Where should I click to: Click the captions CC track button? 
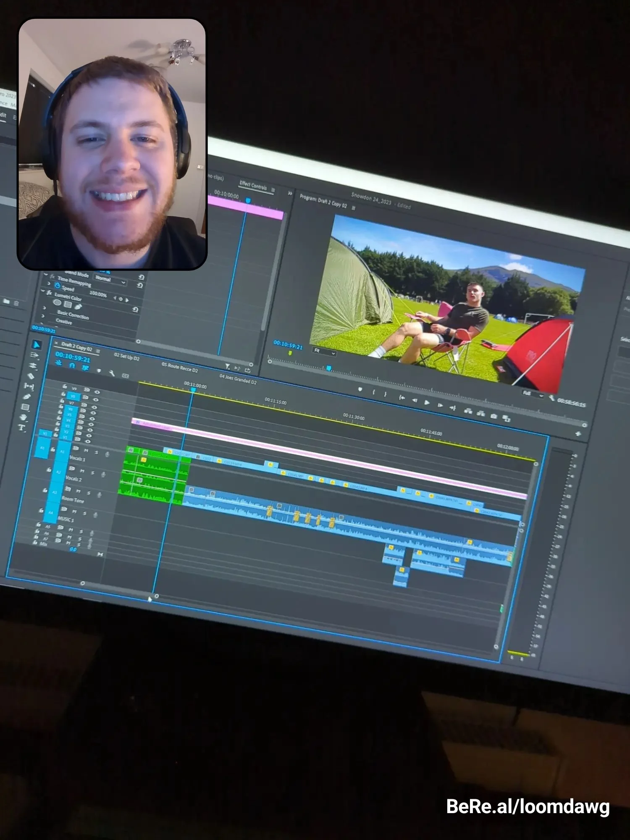coord(125,375)
